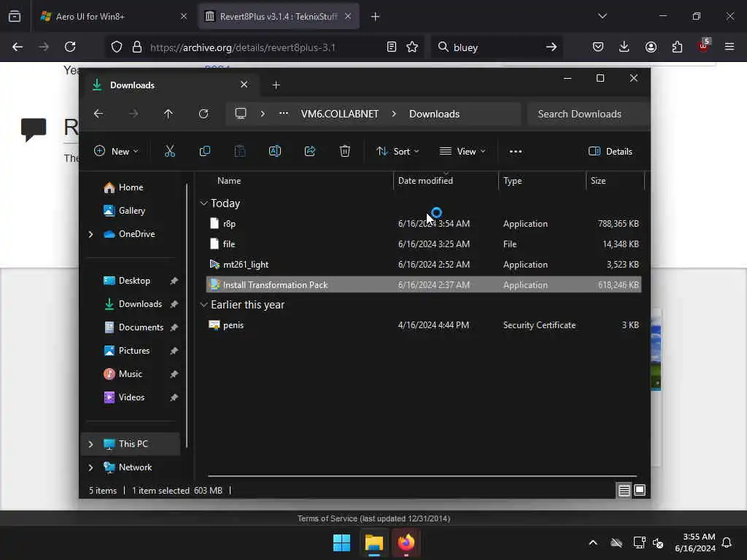The height and width of the screenshot is (560, 747).
Task: Expand This PC tree node
Action: (90, 444)
